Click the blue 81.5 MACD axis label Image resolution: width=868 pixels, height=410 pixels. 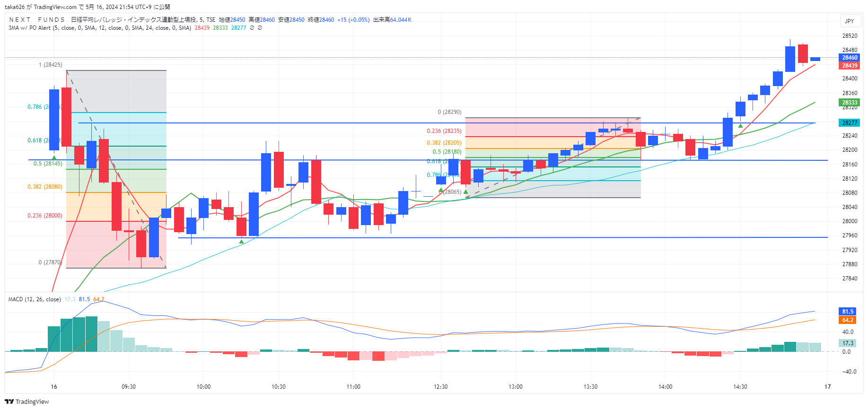[848, 312]
